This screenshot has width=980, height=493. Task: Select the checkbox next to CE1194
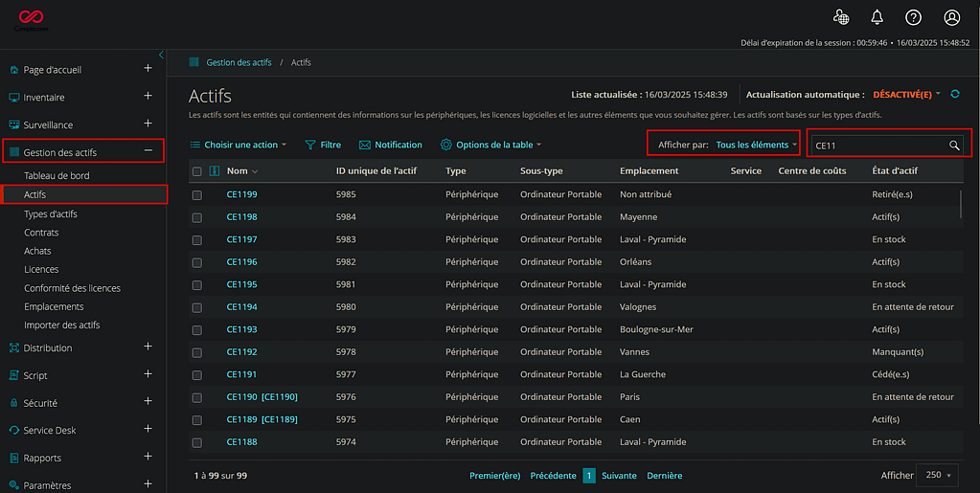click(197, 307)
